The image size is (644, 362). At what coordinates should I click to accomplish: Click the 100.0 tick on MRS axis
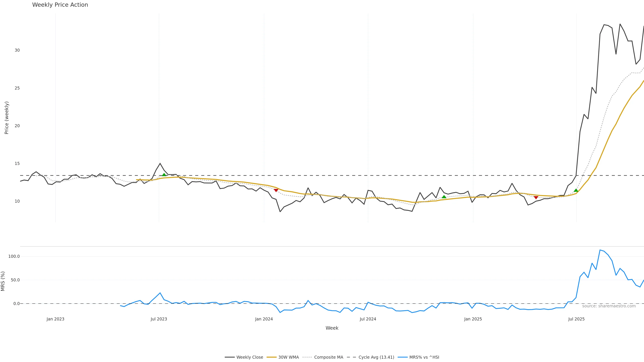click(14, 256)
